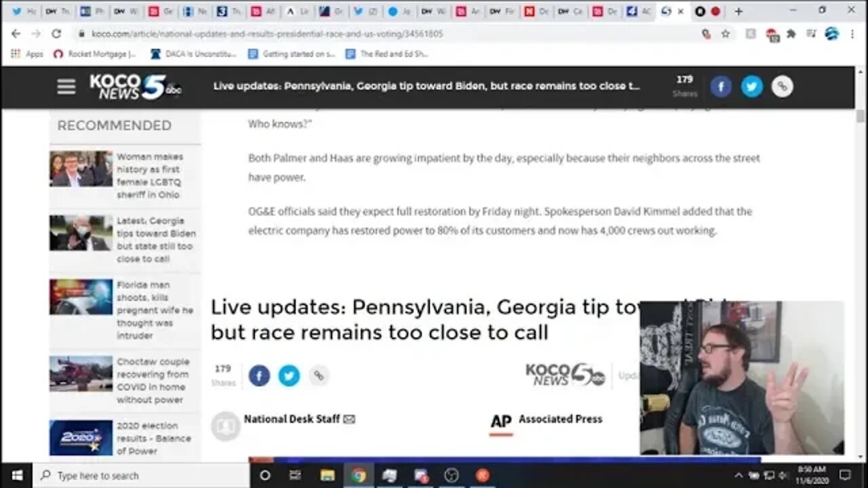Open the Windows notification center

coord(845,475)
